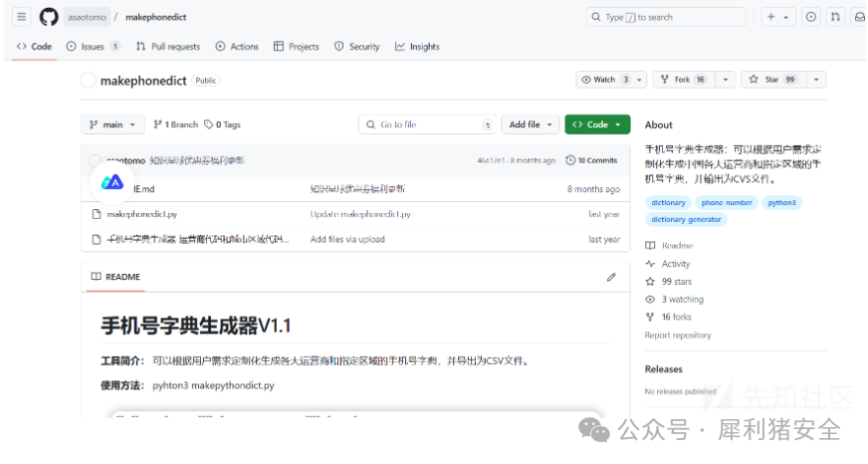Viewport: 868px width, 464px height.
Task: Open the hamburger navigation menu
Action: click(22, 17)
